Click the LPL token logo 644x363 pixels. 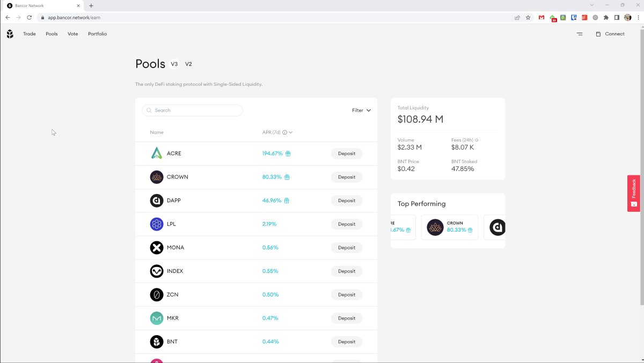(156, 224)
